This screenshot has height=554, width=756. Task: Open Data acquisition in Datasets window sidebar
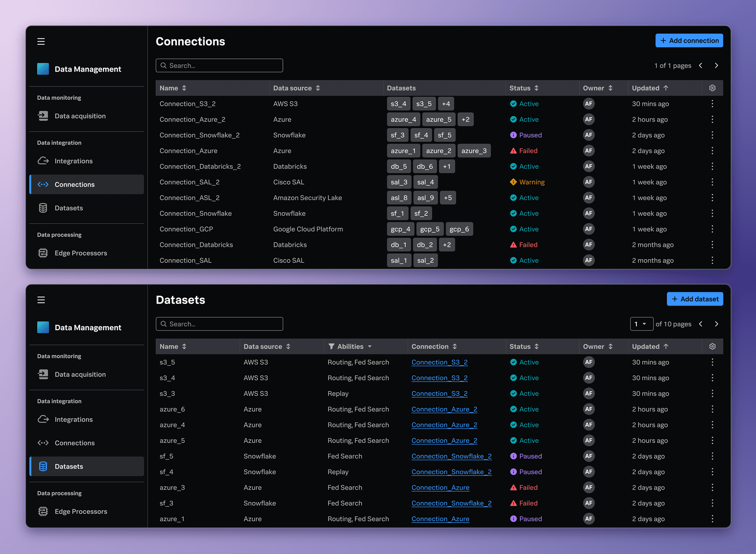point(86,374)
